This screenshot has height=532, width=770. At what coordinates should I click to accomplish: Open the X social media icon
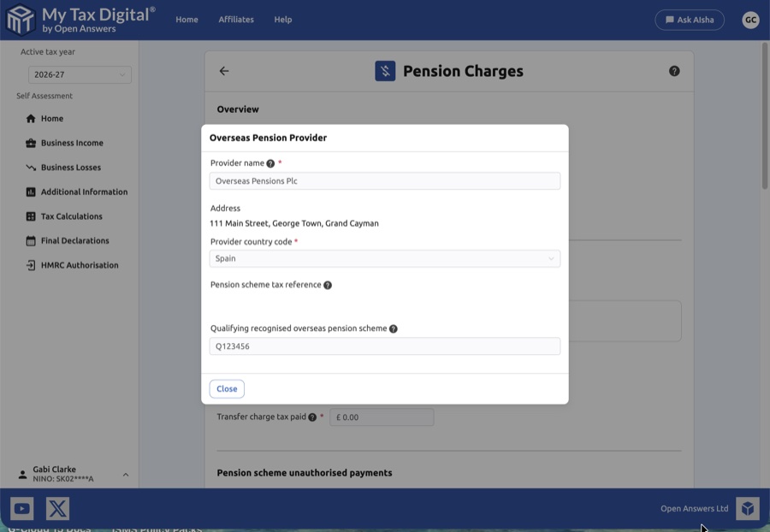click(x=57, y=509)
